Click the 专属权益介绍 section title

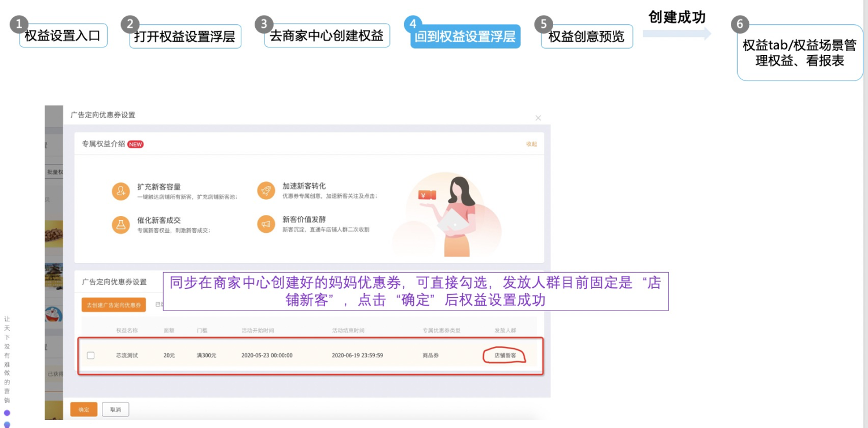point(103,144)
